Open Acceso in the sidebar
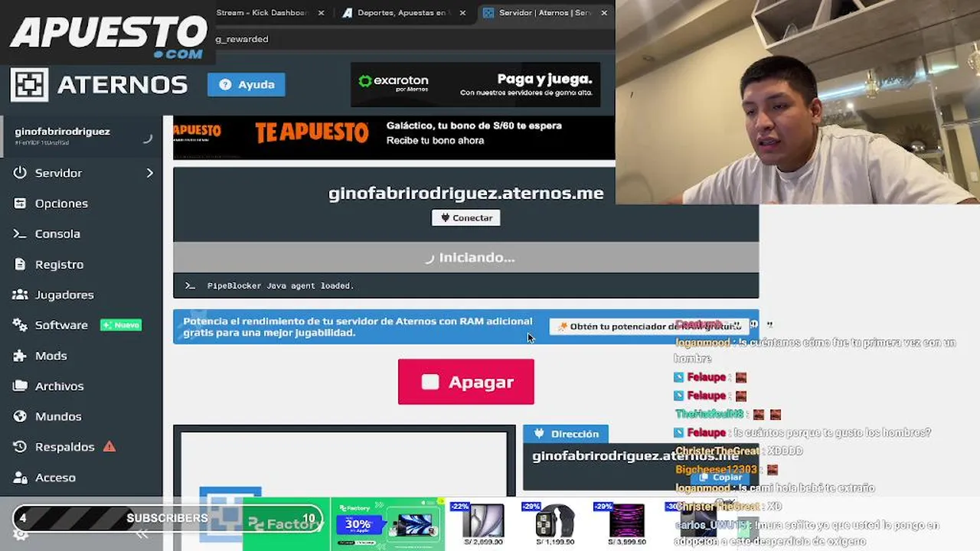 coord(55,478)
